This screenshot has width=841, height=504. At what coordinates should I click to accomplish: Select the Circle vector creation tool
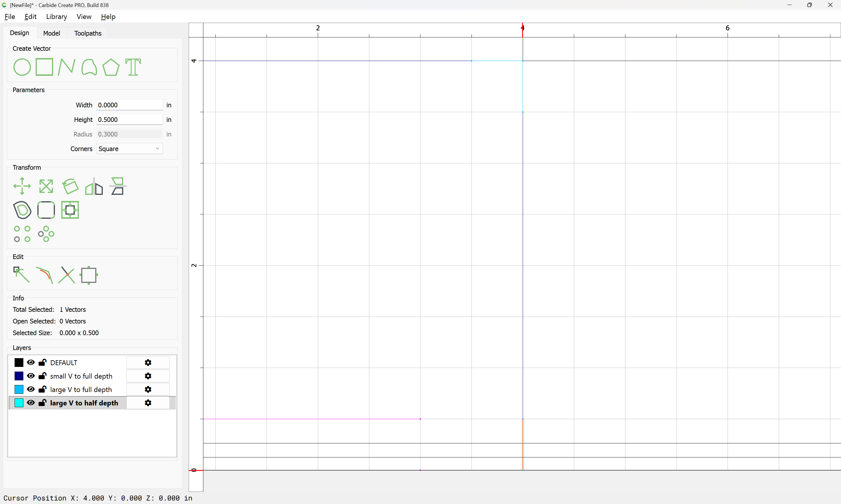[22, 67]
